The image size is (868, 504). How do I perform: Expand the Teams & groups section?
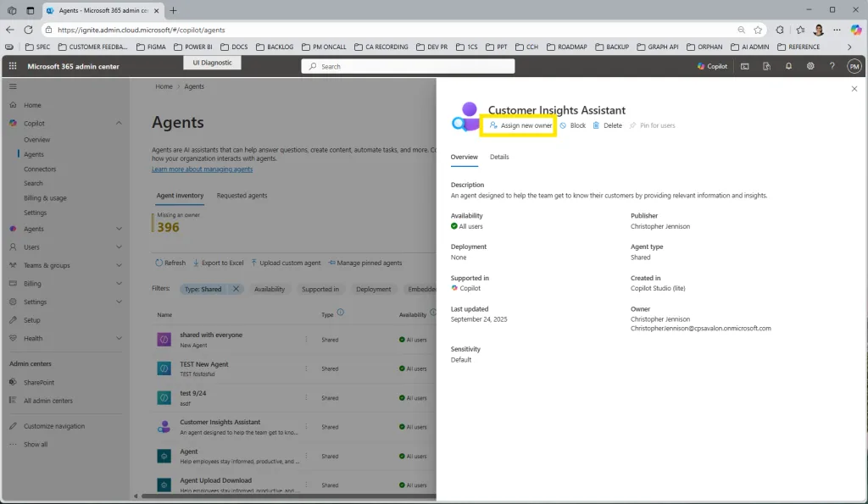[x=119, y=265]
